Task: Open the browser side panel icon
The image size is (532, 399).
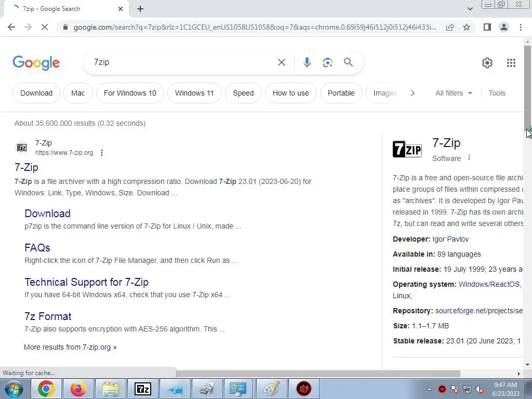Action: coord(487,27)
